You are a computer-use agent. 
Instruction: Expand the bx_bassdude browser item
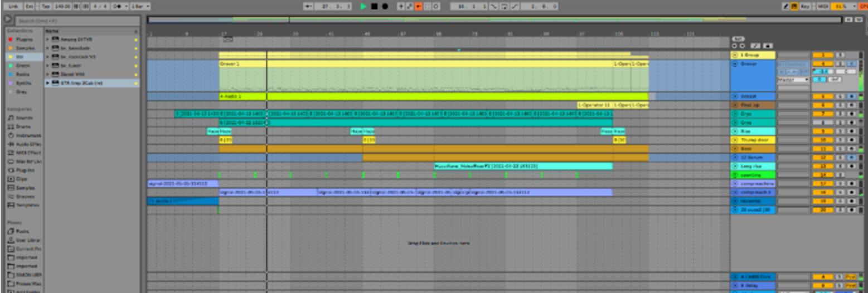coord(47,48)
